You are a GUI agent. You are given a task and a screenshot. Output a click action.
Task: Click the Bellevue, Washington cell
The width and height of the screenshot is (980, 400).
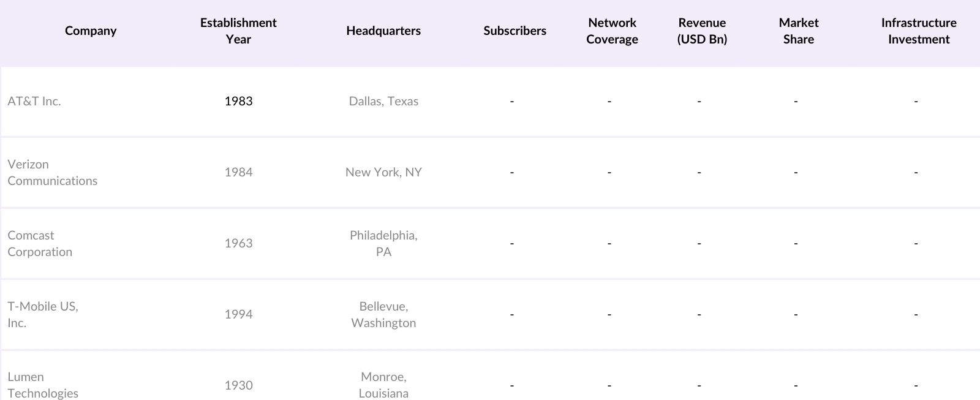coord(383,314)
